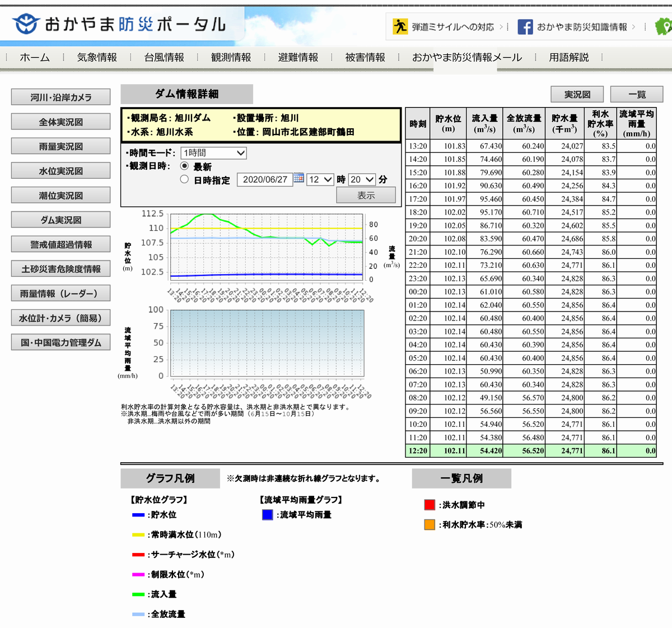Click the ballistic missile running-person icon
Screen dimensions: 672x628
tap(400, 26)
